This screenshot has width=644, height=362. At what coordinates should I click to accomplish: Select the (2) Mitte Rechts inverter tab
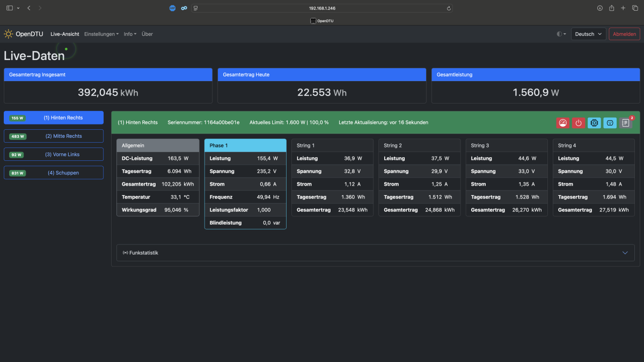54,136
